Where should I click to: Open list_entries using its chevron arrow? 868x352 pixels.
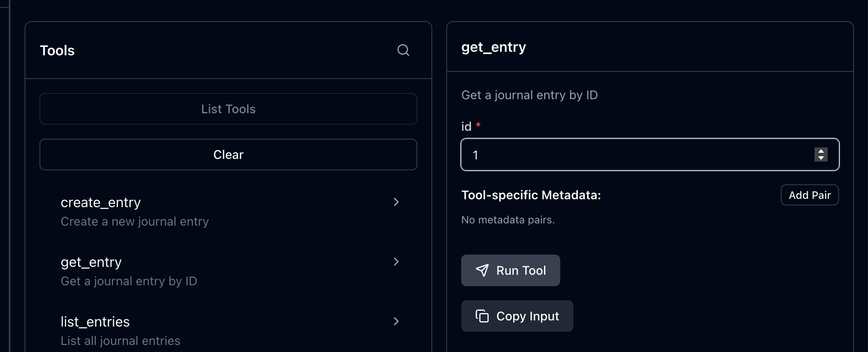396,321
